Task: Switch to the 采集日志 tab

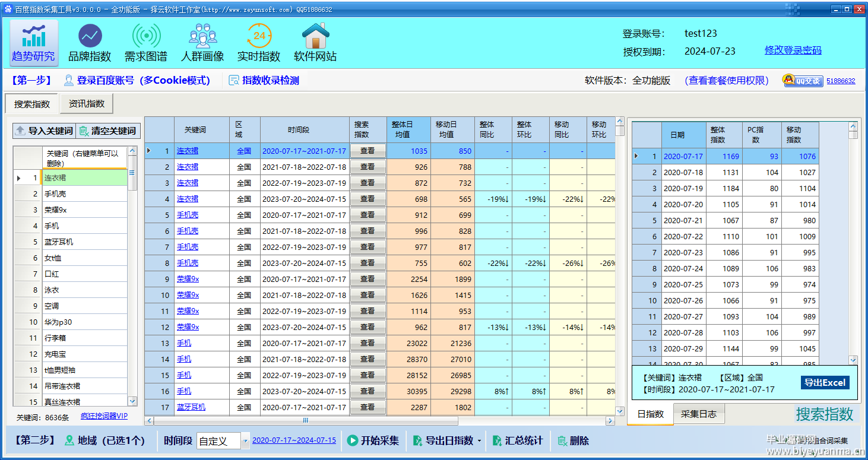Action: [699, 414]
